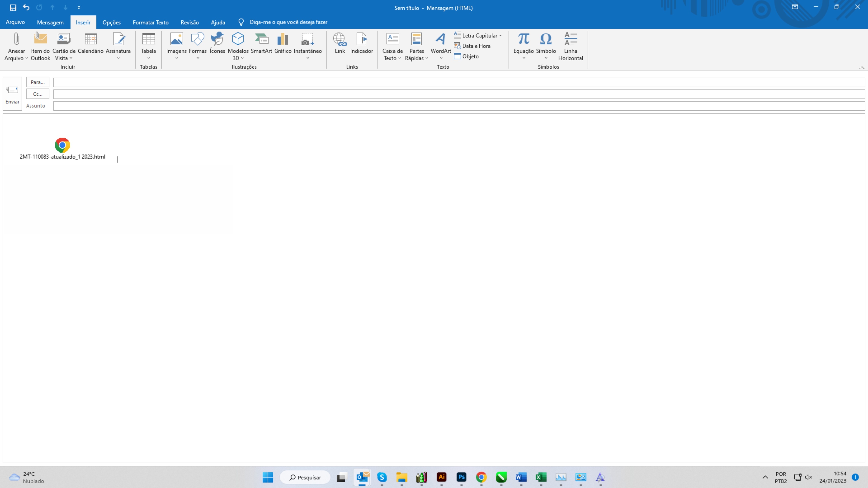Screen dimensions: 868x488
Task: Undo the last action
Action: (26, 7)
